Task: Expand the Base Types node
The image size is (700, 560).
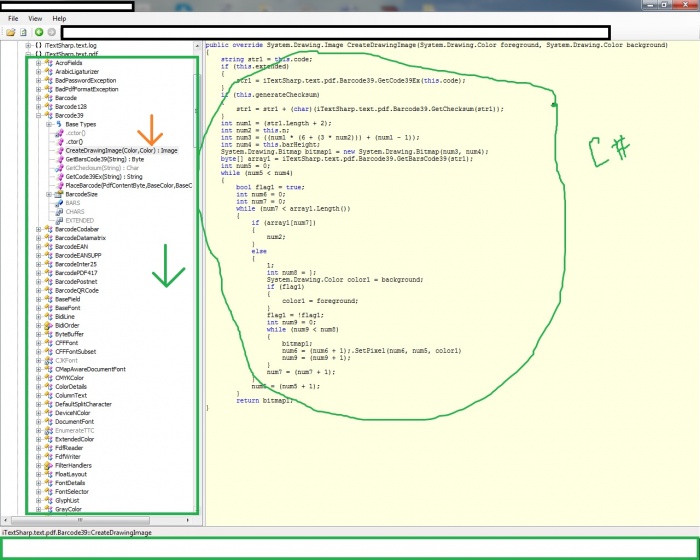Action: [49, 124]
